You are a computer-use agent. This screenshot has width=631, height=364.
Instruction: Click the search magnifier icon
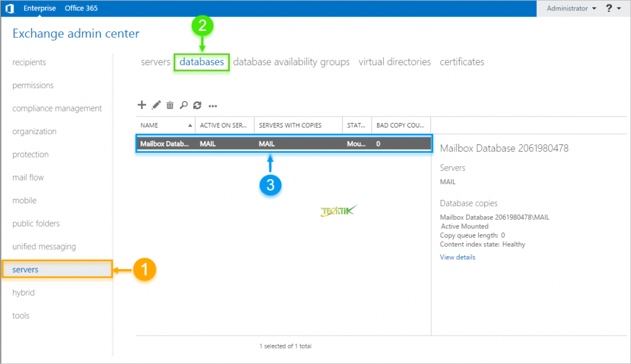point(184,105)
